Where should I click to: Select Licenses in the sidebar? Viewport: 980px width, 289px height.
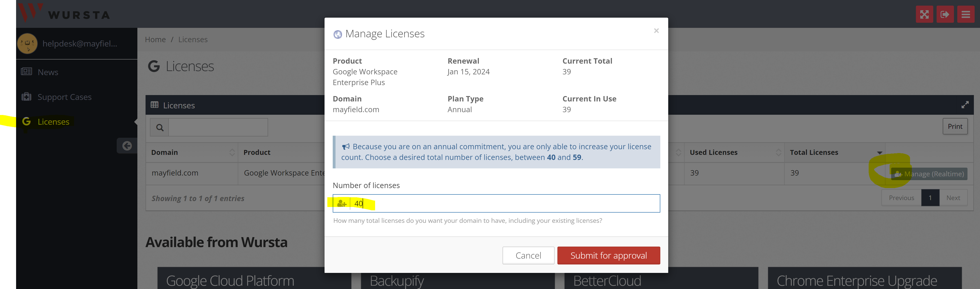coord(53,121)
